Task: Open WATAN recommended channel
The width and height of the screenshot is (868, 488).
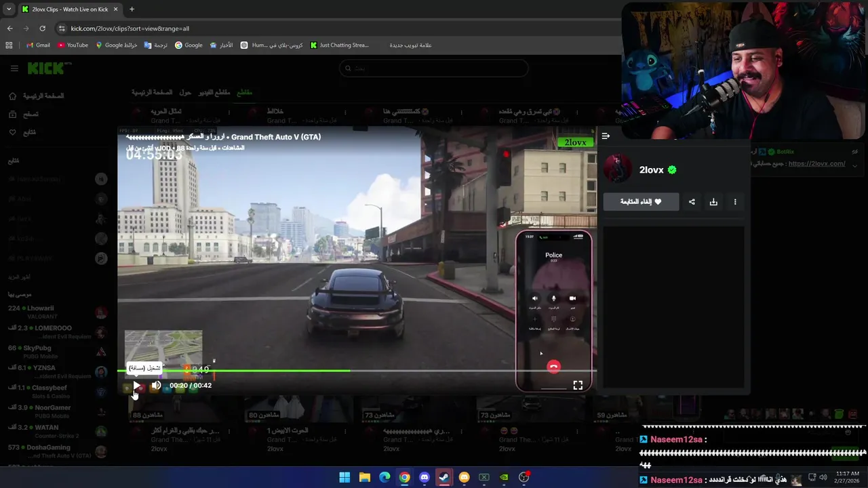Action: pos(58,431)
